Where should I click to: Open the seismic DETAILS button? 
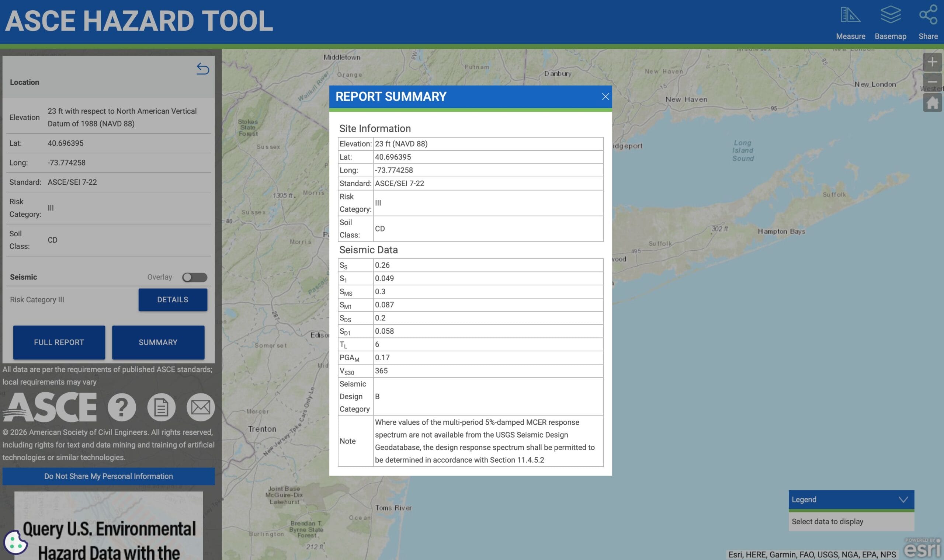point(173,300)
